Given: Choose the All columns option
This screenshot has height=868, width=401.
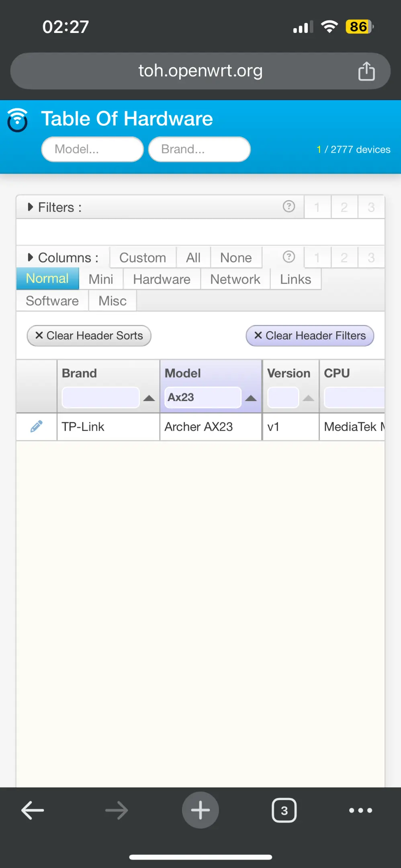Looking at the screenshot, I should coord(193,258).
